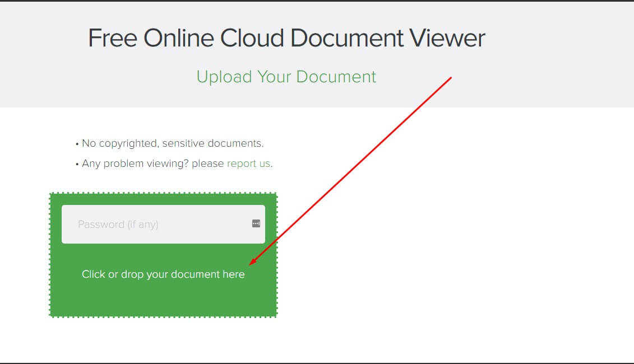
Task: Open the 'report us' link
Action: 248,164
